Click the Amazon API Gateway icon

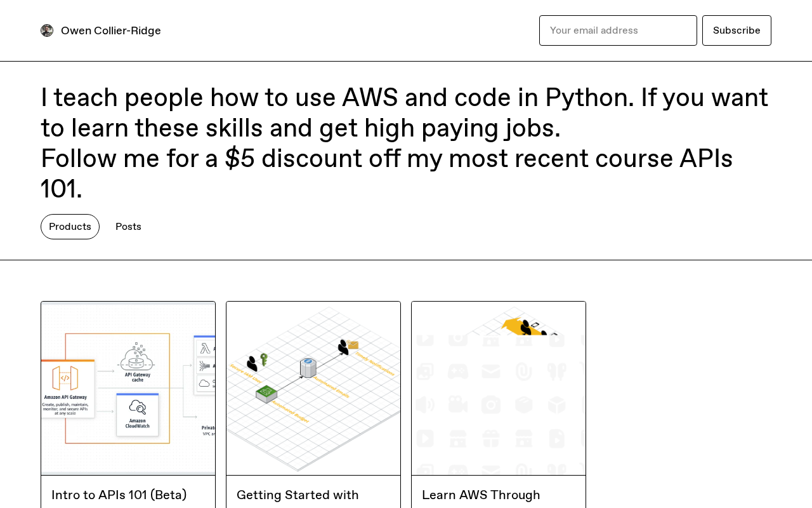coord(65,378)
